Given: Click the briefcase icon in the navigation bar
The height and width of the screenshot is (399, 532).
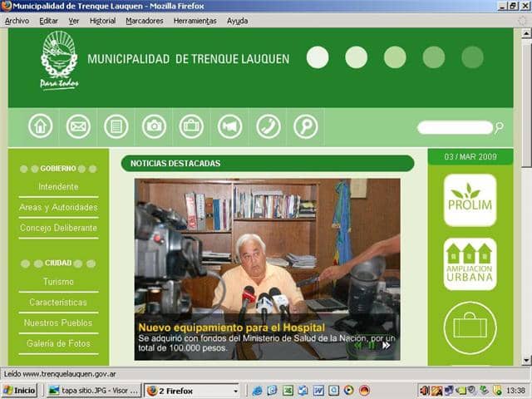Looking at the screenshot, I should (x=191, y=126).
